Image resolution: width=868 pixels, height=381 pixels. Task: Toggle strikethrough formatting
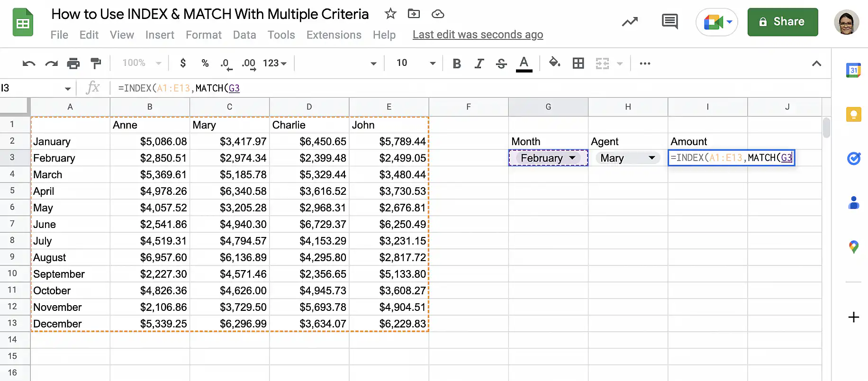pyautogui.click(x=501, y=63)
